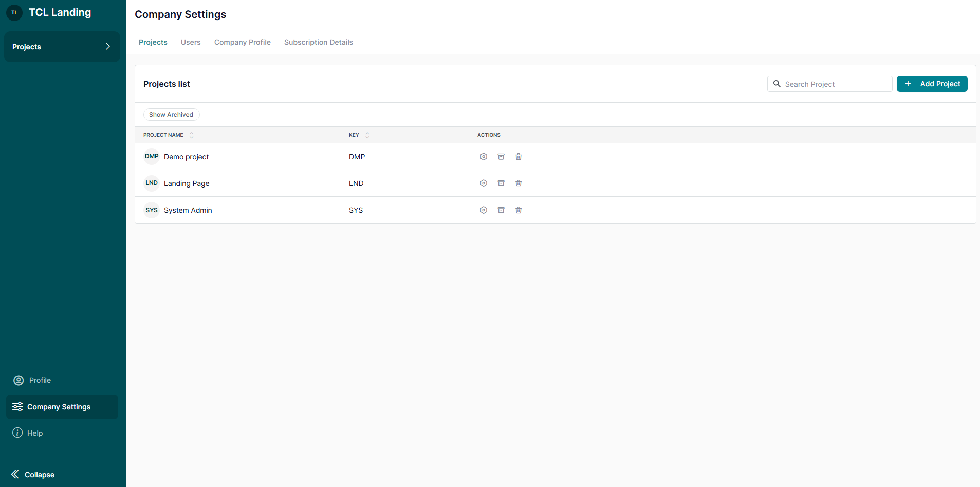Delete the System Admin project
The image size is (980, 487).
point(519,210)
